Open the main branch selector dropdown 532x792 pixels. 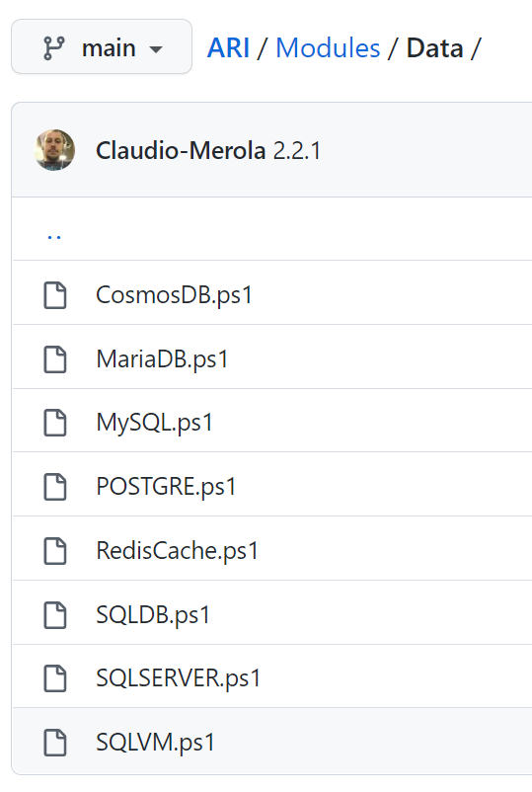pyautogui.click(x=102, y=47)
